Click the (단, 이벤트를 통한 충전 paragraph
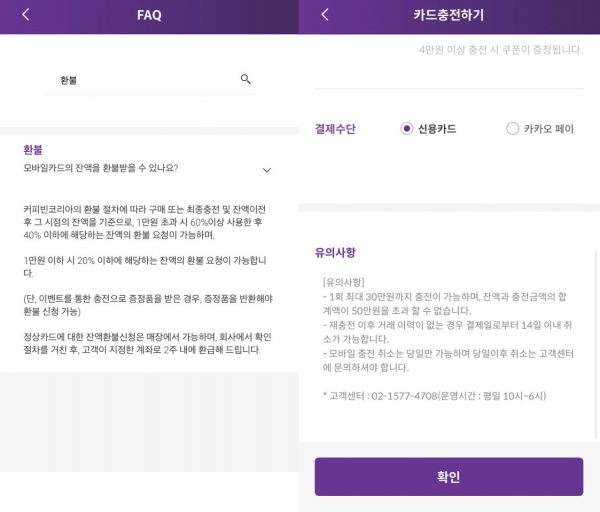The height and width of the screenshot is (512, 600). tap(148, 305)
